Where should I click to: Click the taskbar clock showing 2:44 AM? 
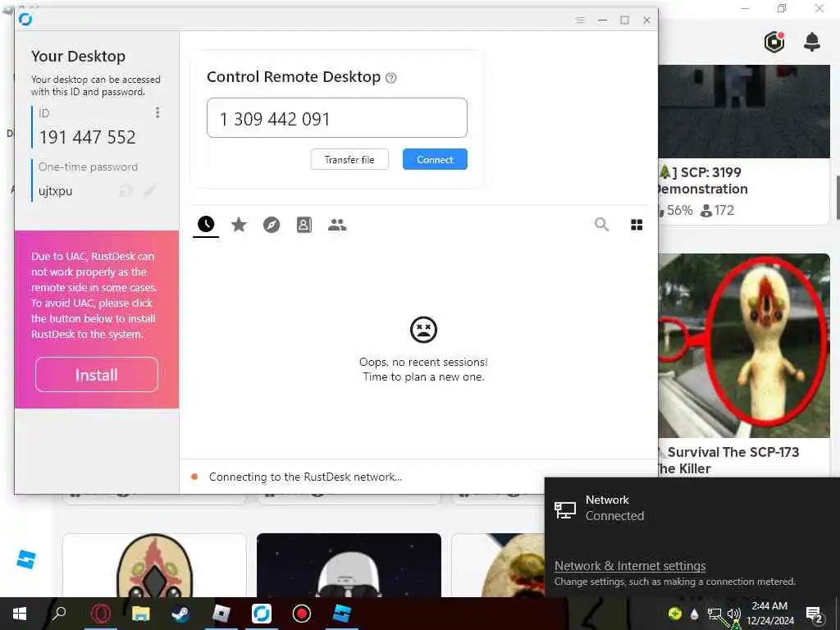(769, 614)
